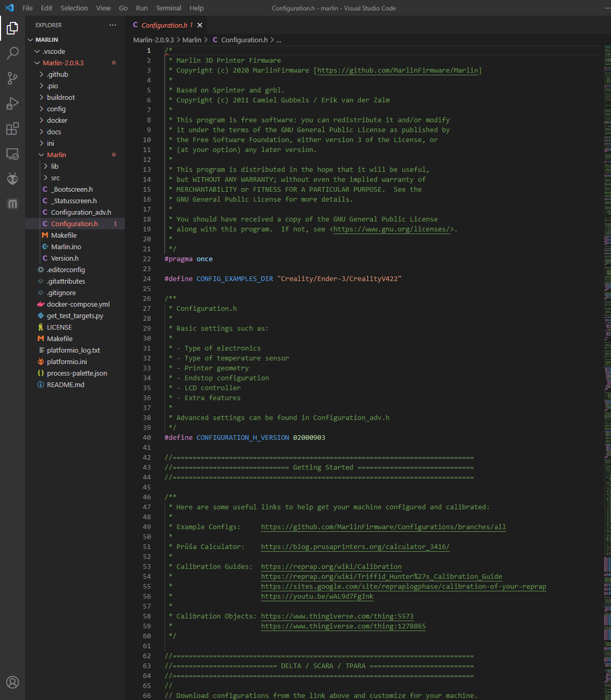Open README.md file
Image resolution: width=611 pixels, height=700 pixels.
pyautogui.click(x=75, y=384)
